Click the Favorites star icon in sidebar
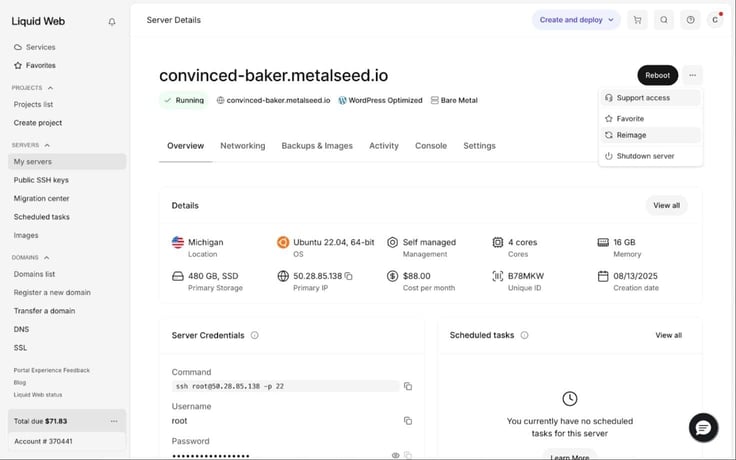 (18, 65)
